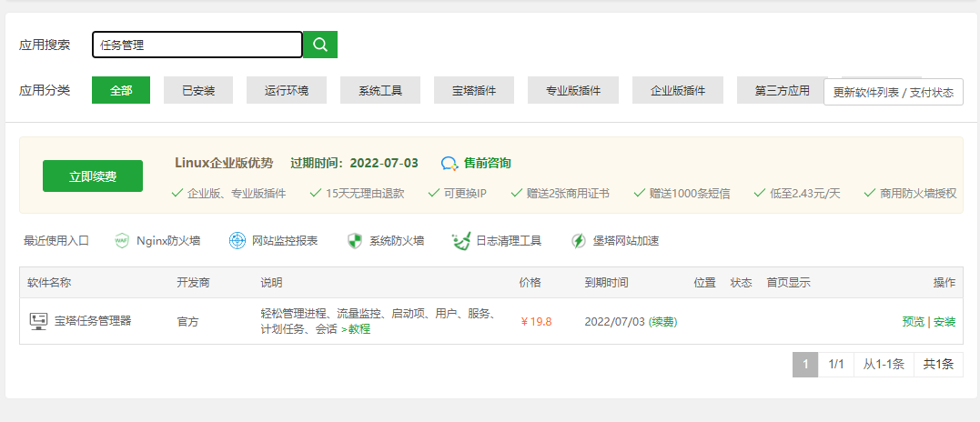This screenshot has width=980, height=422.
Task: Click 更新软件列表 / 支付状态 button
Action: [x=894, y=93]
